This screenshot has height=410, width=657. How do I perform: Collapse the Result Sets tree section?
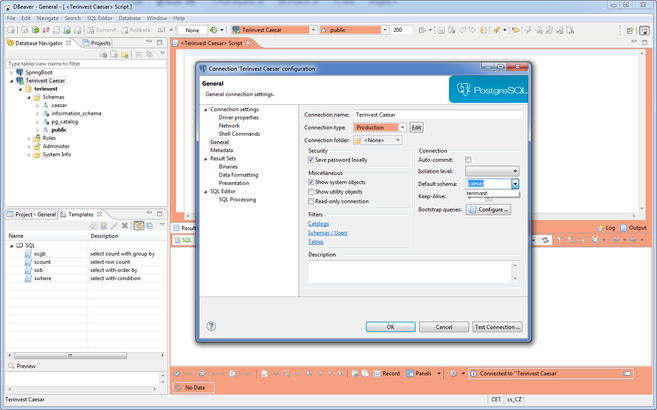(x=205, y=158)
